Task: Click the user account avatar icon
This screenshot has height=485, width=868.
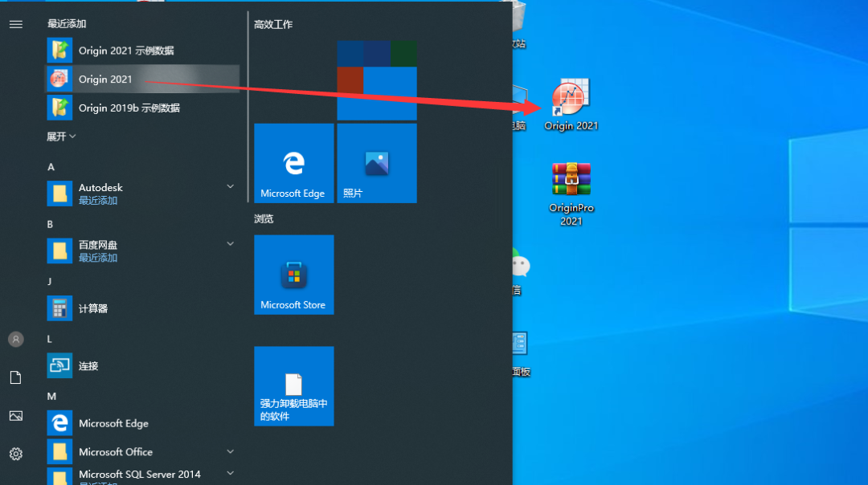Action: (15, 339)
